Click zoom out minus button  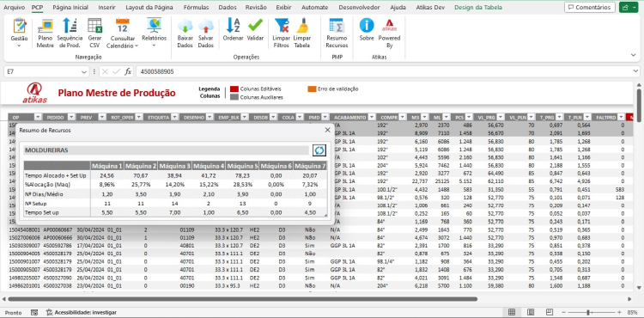point(564,312)
